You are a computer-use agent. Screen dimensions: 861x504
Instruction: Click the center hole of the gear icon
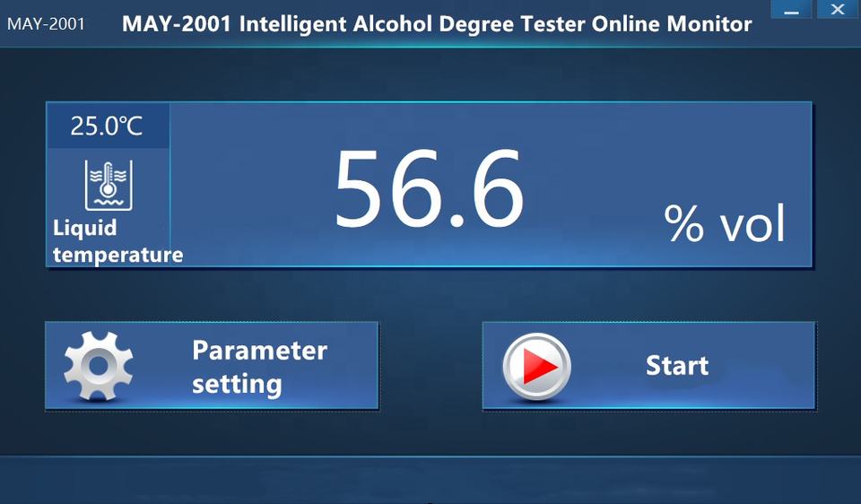click(x=99, y=365)
